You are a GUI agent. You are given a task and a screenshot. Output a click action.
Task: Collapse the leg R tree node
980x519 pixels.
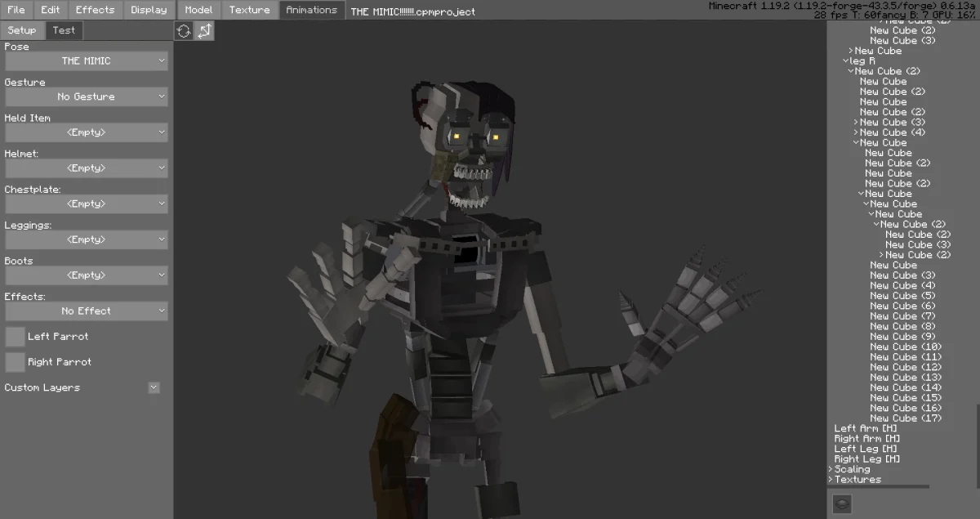coord(846,61)
